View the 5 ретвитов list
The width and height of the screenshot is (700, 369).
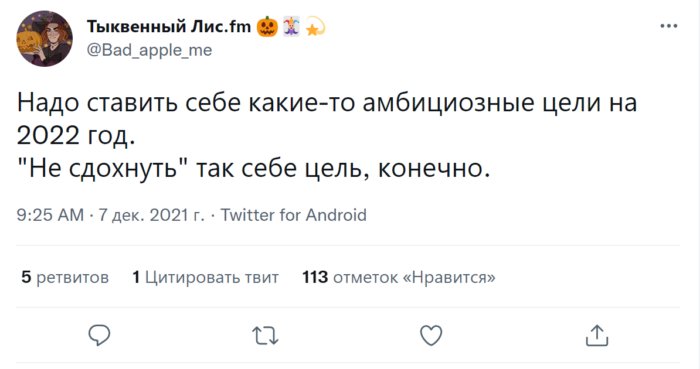click(65, 277)
